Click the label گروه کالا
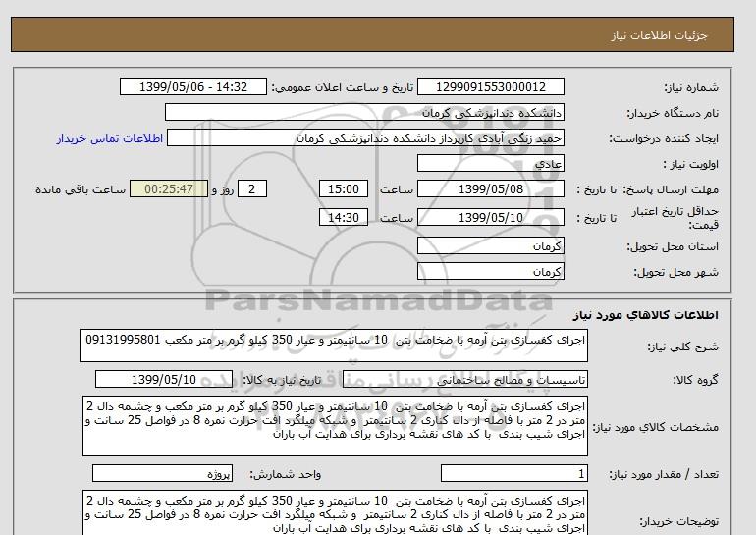 (695, 380)
